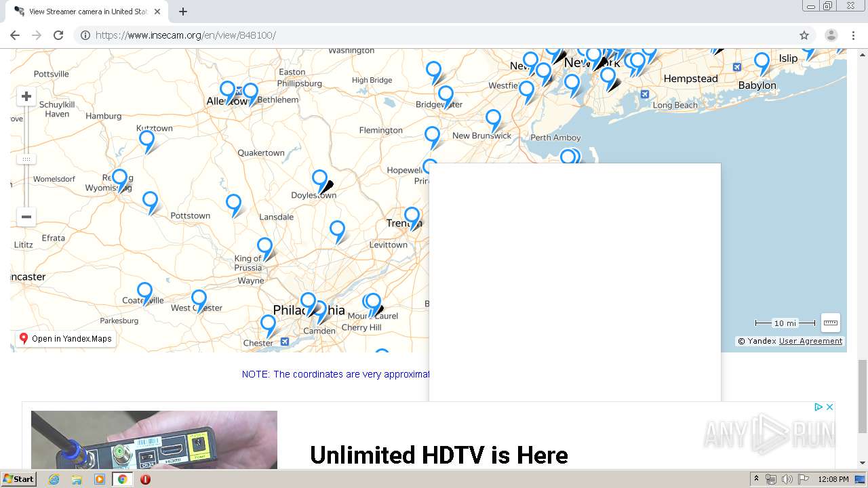Select the camera pin at Reading

point(120,180)
